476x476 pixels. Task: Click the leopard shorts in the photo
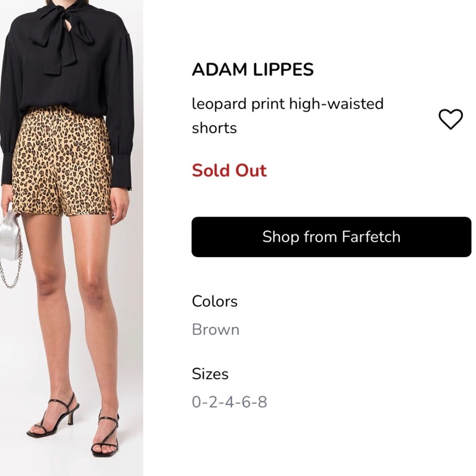pyautogui.click(x=67, y=167)
